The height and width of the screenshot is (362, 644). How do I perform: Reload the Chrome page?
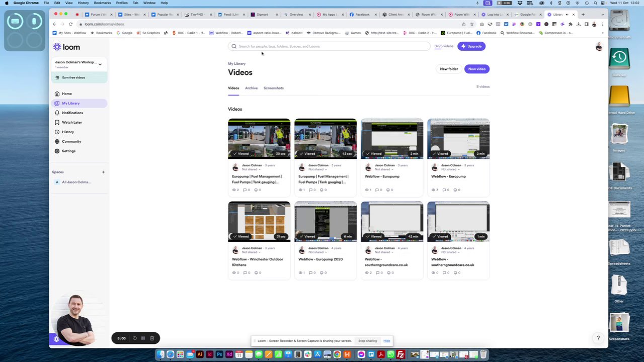(x=70, y=24)
